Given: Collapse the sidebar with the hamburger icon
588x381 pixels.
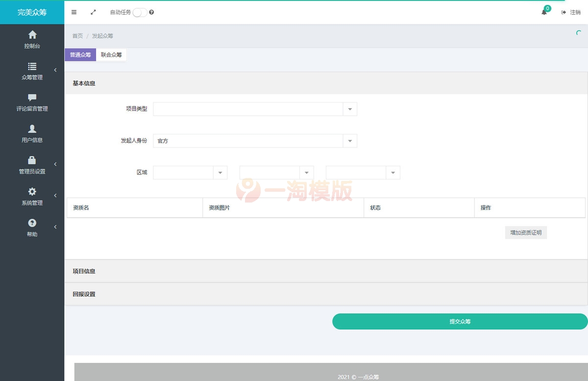Looking at the screenshot, I should (x=74, y=12).
